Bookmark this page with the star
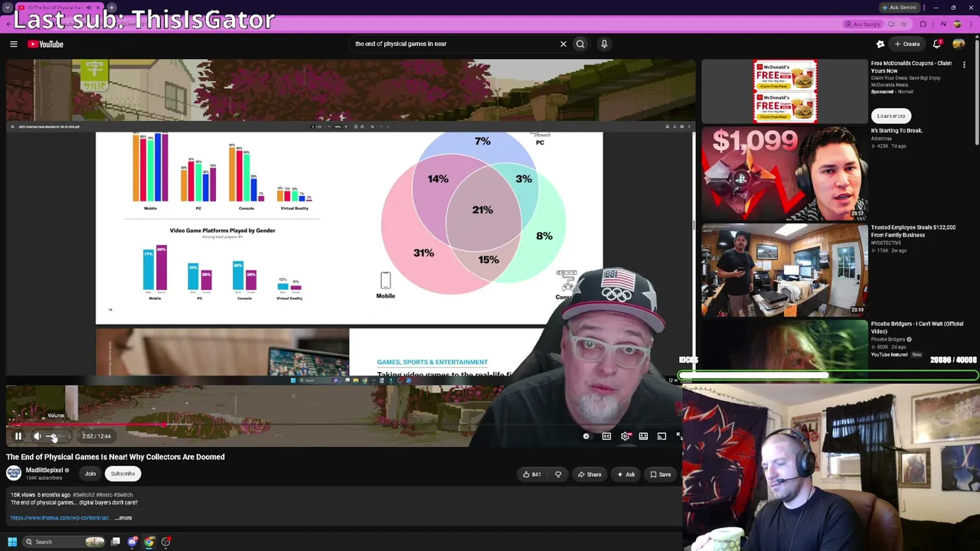The height and width of the screenshot is (551, 980). coord(903,24)
